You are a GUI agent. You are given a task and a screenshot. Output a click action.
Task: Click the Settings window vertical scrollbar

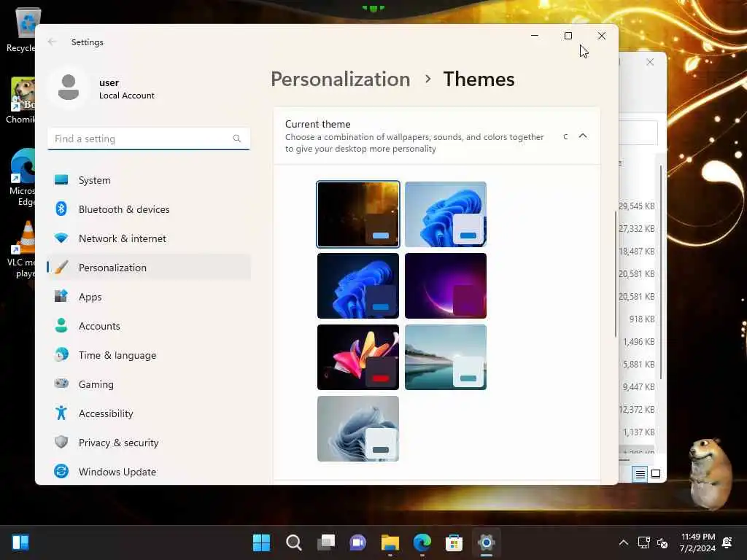click(x=615, y=274)
